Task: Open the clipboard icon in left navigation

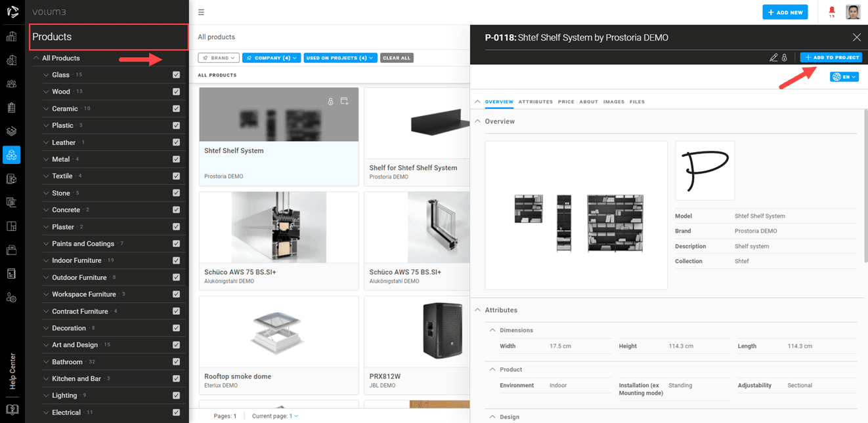Action: pos(11,108)
